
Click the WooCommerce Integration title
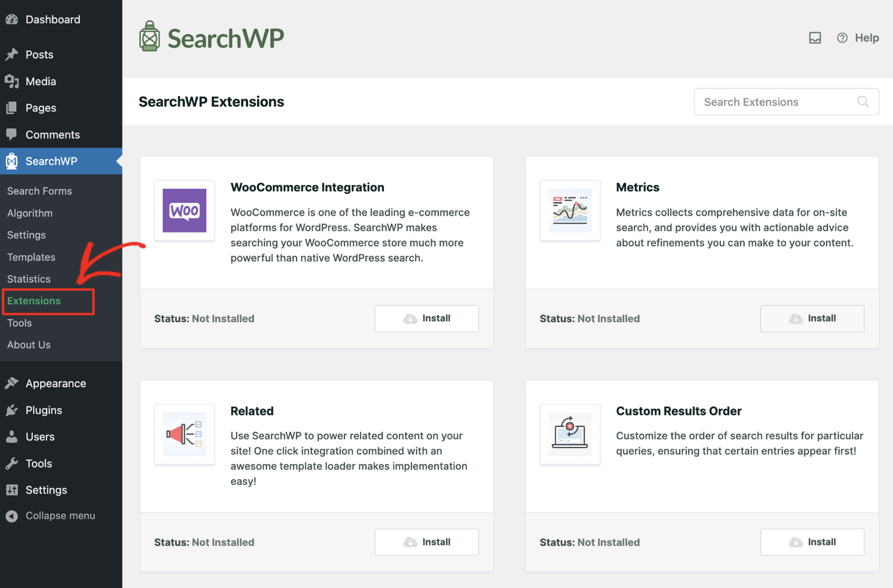pos(307,187)
